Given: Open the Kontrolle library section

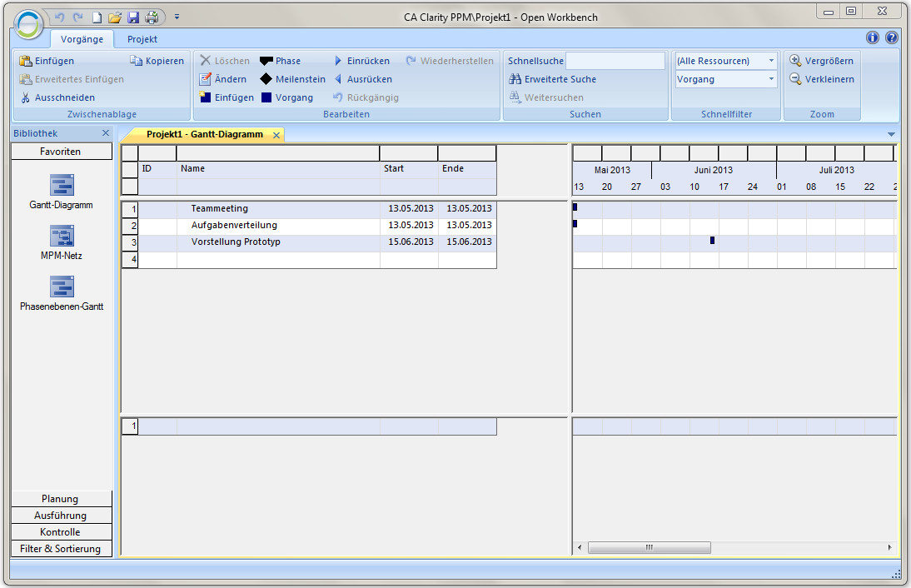Looking at the screenshot, I should tap(61, 531).
